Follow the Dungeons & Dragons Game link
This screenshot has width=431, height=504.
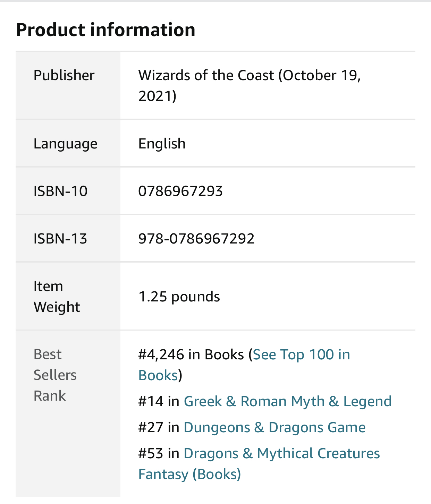pos(274,427)
